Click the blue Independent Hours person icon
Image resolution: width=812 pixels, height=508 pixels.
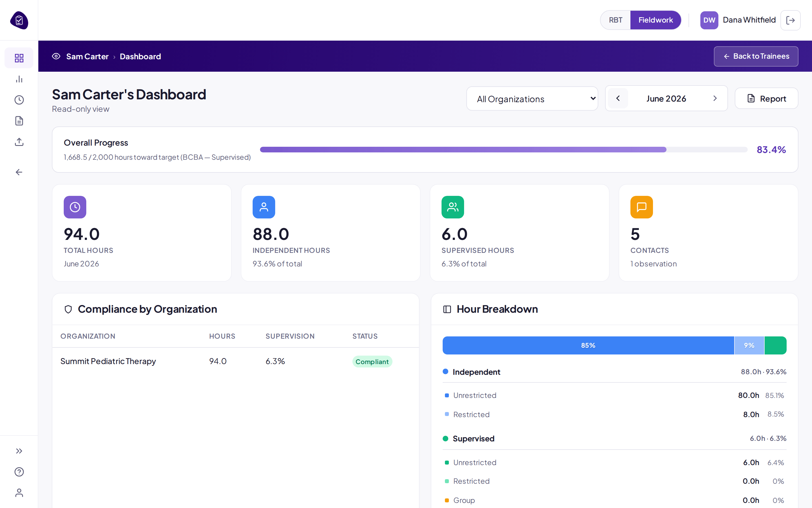264,207
